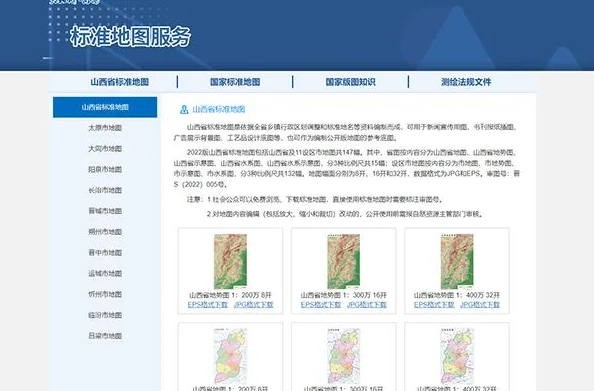Screen dimensions: 594x391
Task: Download EPS of 山西省地势图 1:200万 8开
Action: tap(208, 305)
